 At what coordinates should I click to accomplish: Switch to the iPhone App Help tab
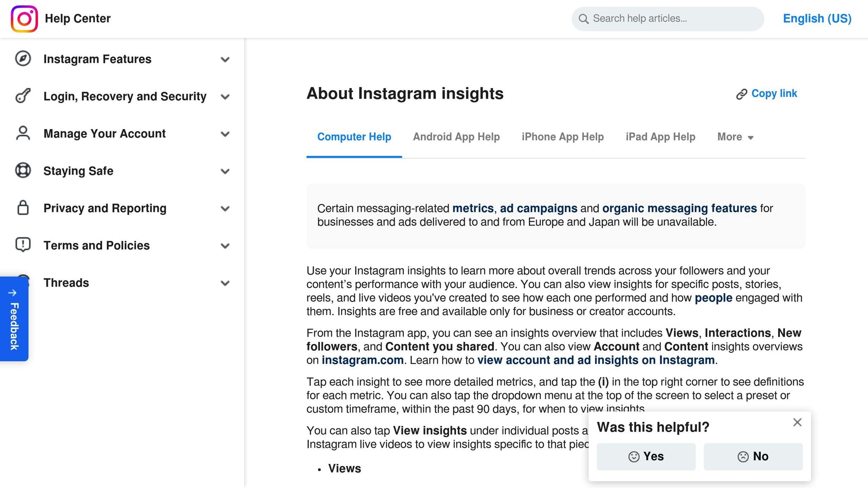(562, 137)
